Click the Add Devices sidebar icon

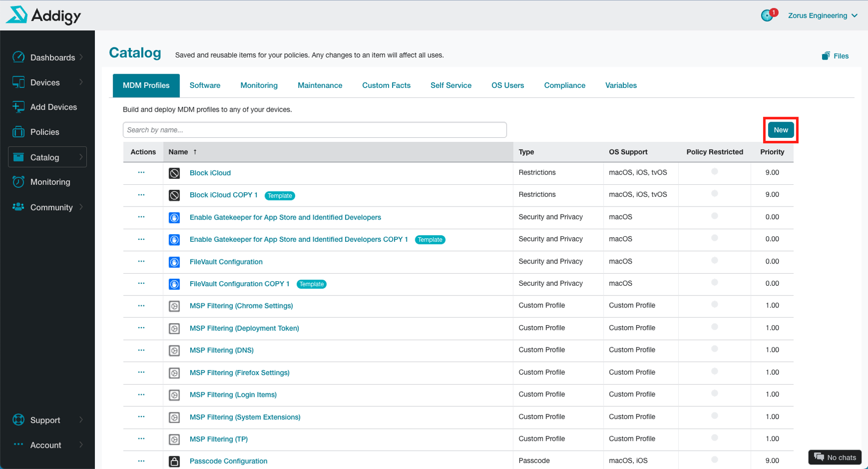point(18,107)
